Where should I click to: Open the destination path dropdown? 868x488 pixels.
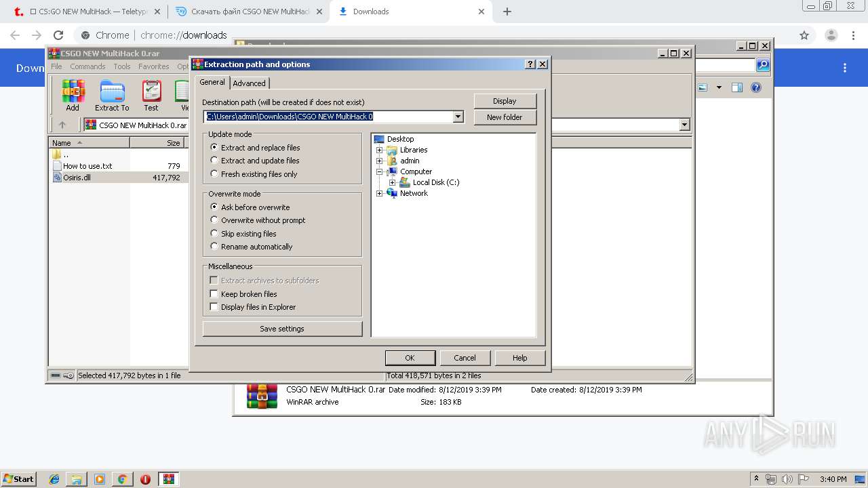(x=458, y=117)
